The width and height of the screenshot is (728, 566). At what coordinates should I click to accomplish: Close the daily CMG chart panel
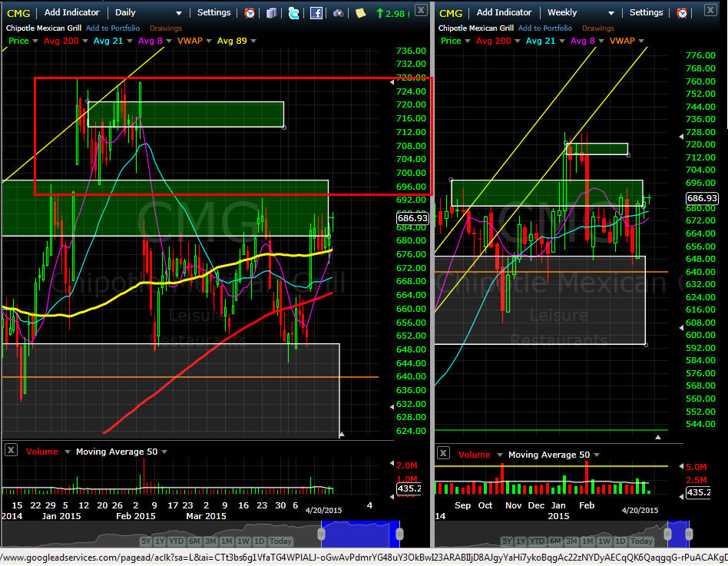point(421,10)
